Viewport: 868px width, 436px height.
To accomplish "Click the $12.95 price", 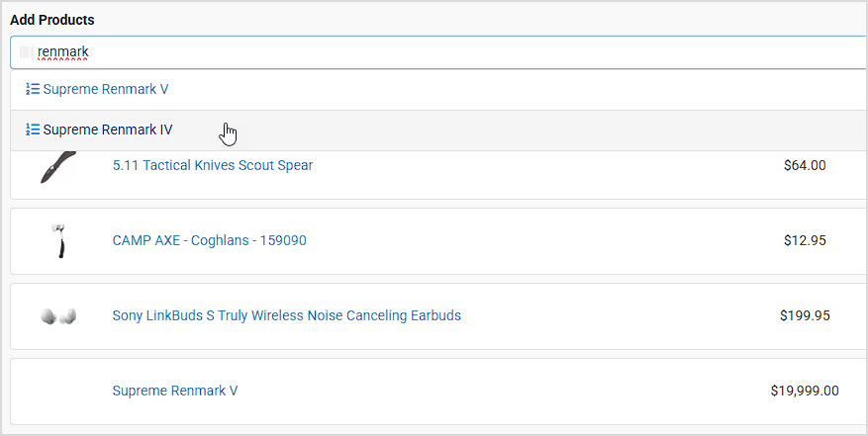I will point(805,240).
